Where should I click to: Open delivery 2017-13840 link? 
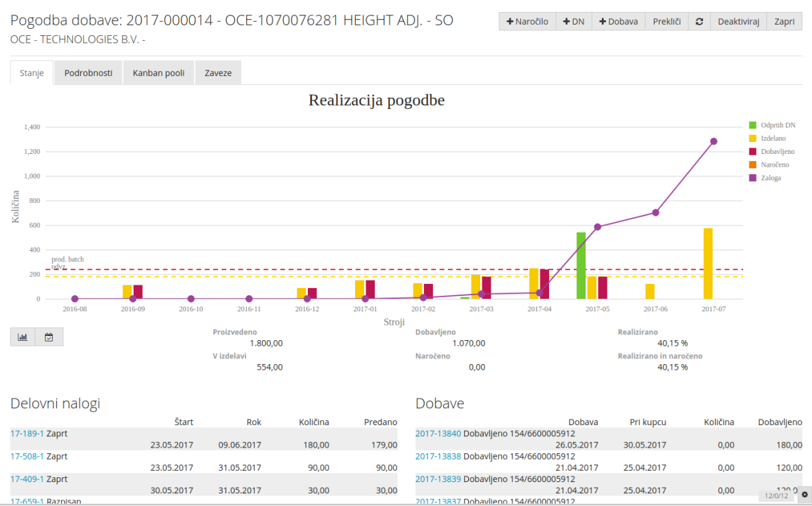438,434
